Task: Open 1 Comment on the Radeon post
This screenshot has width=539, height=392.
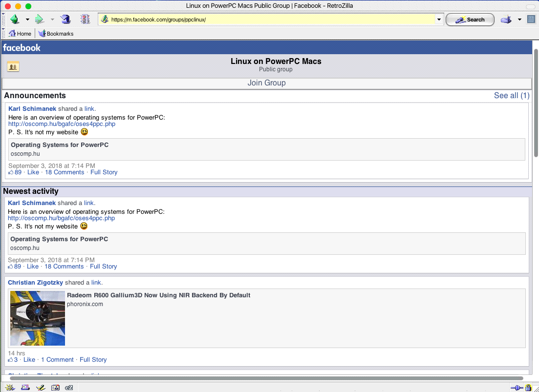Action: 57,360
